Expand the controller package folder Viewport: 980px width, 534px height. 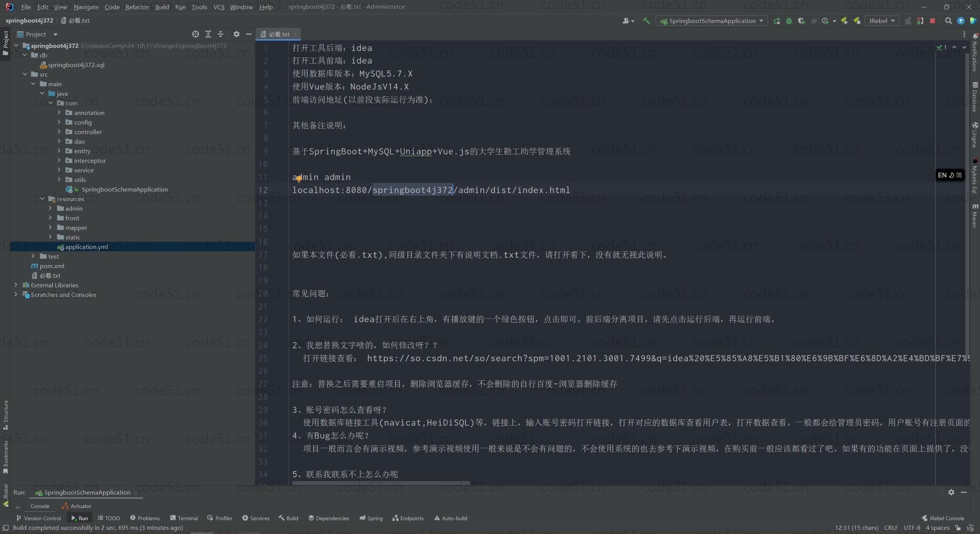pos(59,131)
